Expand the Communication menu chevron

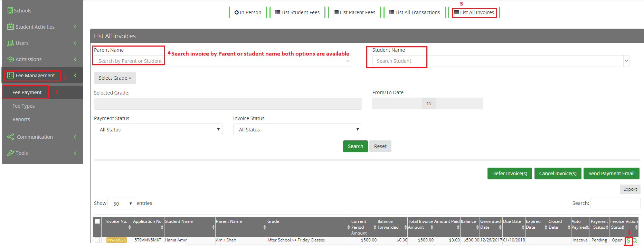tap(75, 137)
